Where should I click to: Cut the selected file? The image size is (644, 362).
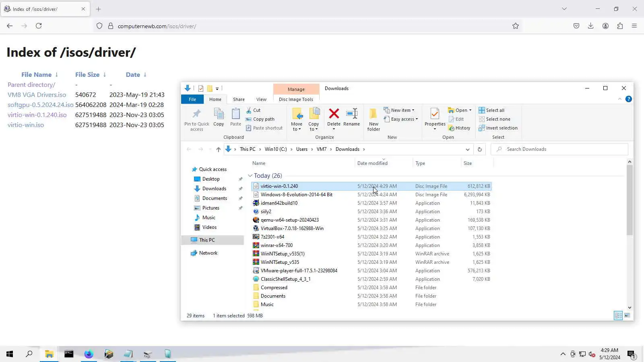[254, 110]
